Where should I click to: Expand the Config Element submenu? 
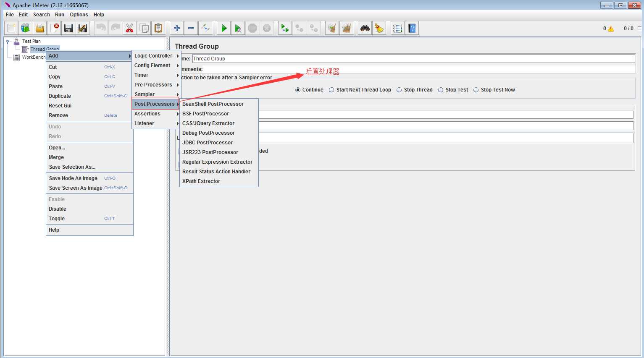pos(156,65)
